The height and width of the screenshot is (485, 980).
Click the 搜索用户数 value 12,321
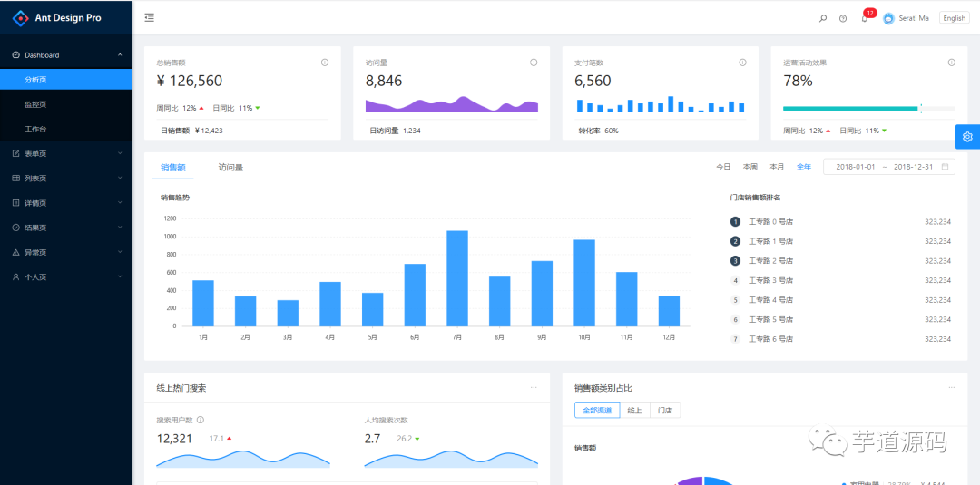click(x=174, y=439)
